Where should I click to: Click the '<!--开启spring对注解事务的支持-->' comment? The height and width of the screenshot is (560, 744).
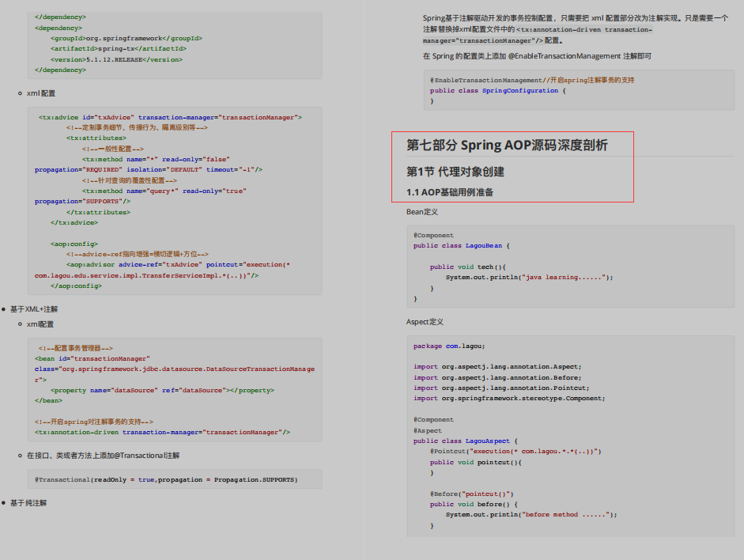94,422
